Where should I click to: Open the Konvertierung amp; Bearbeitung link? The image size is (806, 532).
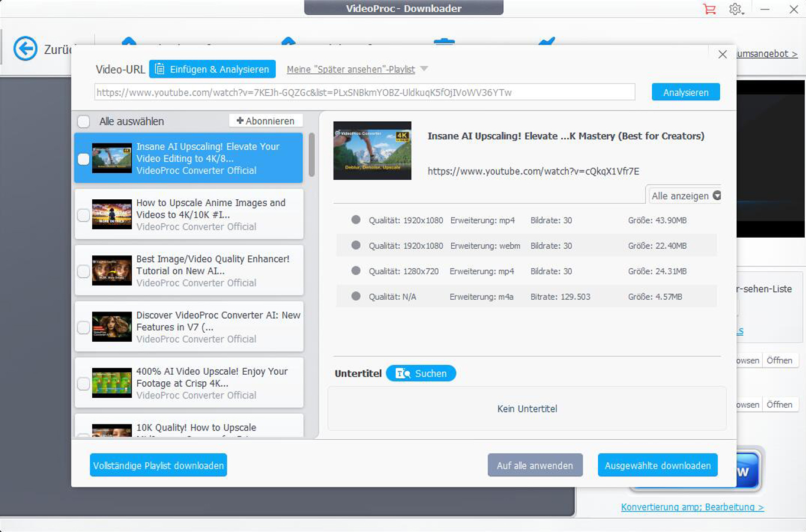(692, 507)
